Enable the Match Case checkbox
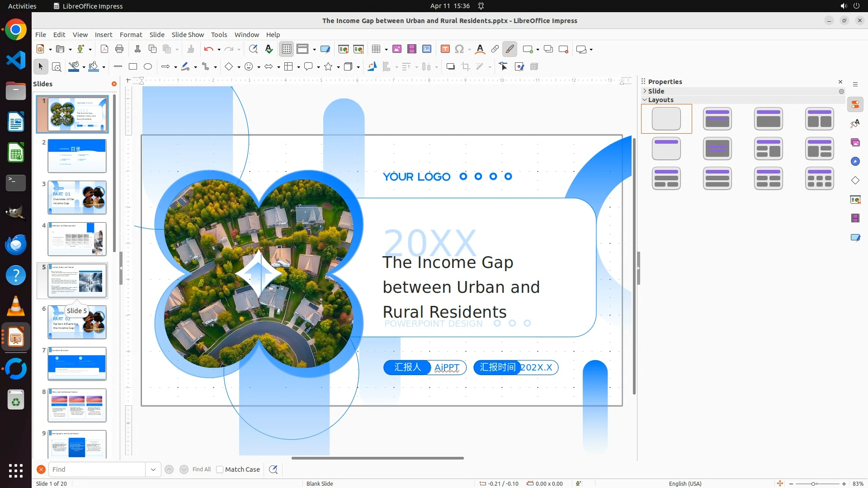 (x=220, y=469)
